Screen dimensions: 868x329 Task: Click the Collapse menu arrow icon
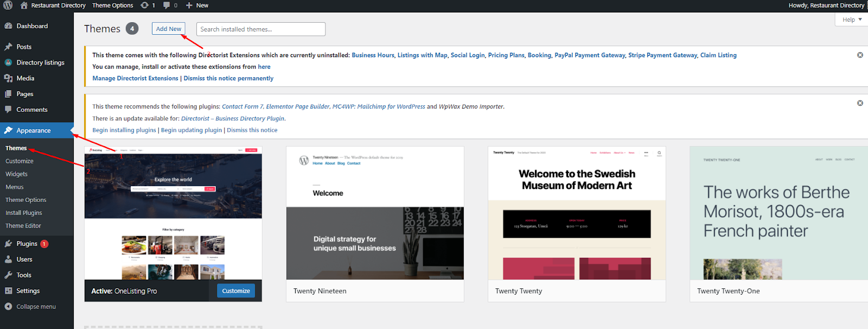point(8,307)
